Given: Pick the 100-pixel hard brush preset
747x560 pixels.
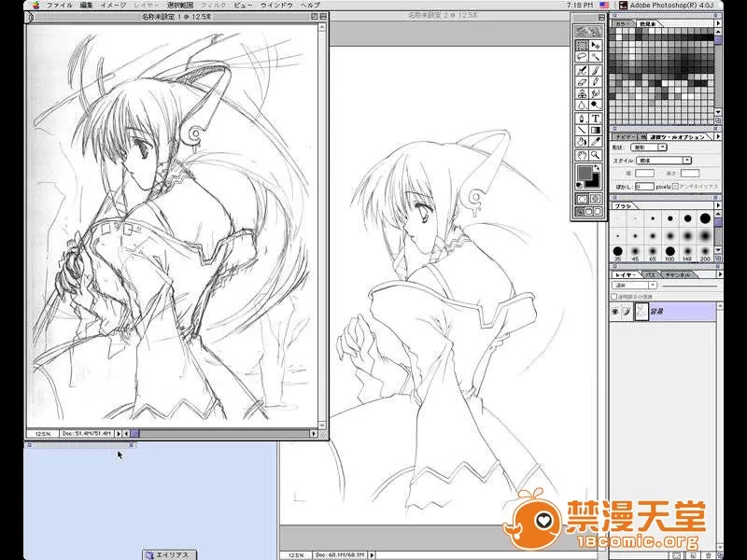Looking at the screenshot, I should pyautogui.click(x=672, y=252).
